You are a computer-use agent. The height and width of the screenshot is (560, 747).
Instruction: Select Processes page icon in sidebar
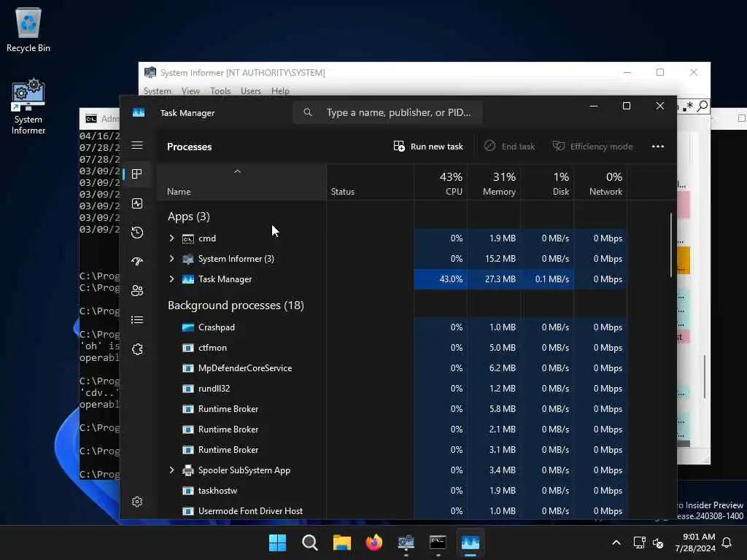(x=137, y=174)
